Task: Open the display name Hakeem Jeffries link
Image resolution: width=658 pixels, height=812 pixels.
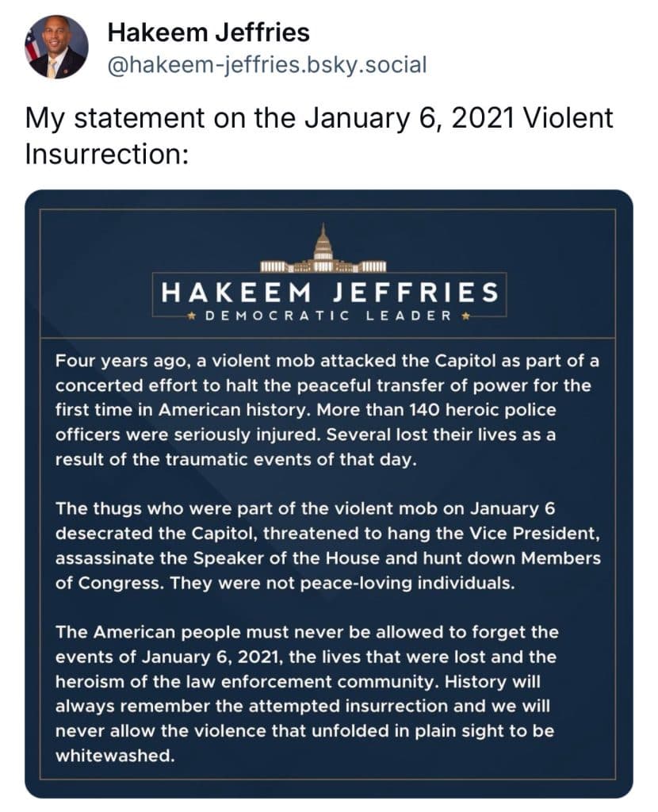Action: [208, 33]
